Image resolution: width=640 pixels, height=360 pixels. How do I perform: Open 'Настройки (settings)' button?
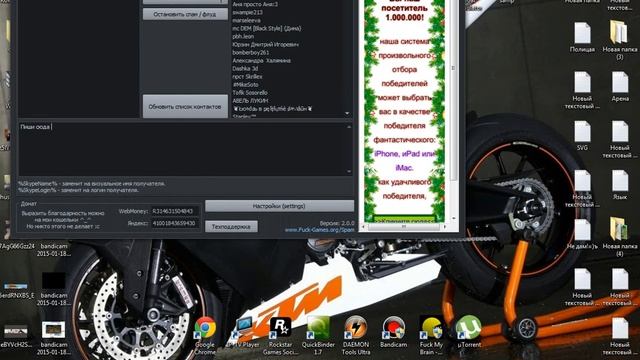279,206
